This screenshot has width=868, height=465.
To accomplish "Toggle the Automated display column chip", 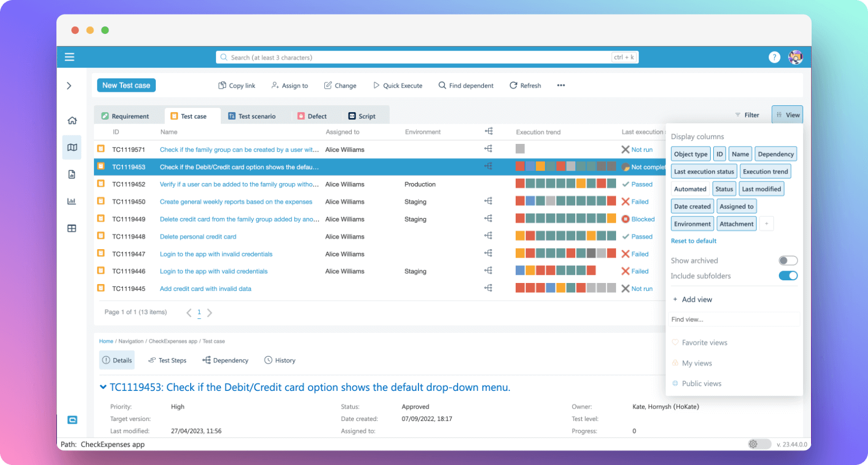I will 690,189.
